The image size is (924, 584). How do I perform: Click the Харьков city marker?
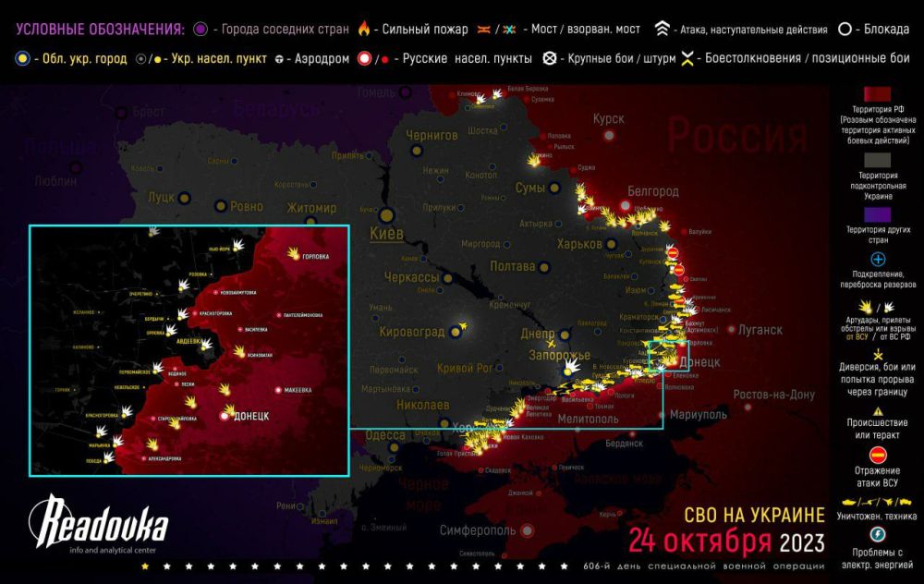[610, 244]
